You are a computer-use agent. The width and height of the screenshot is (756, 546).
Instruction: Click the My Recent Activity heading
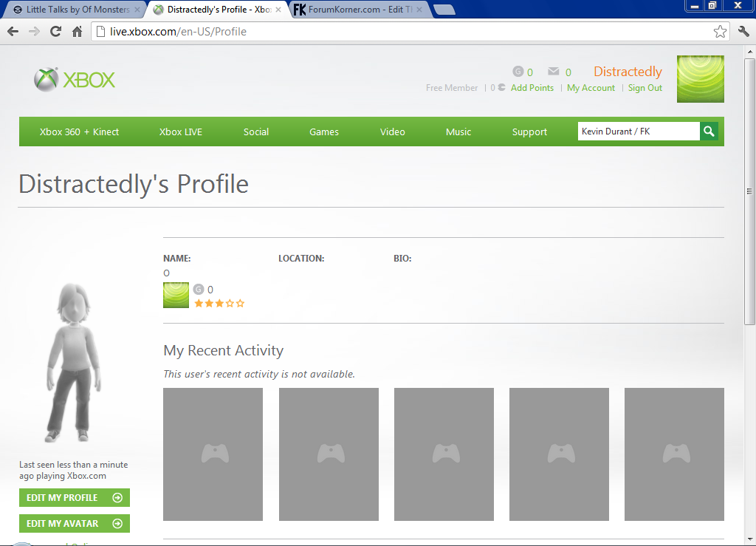tap(223, 351)
